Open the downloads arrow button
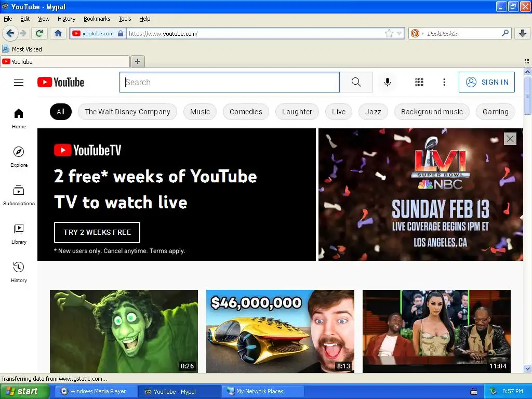The width and height of the screenshot is (532, 399). pos(523,33)
